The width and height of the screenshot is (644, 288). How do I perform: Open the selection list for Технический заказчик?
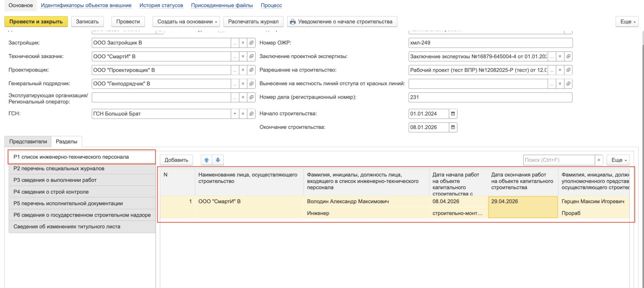[x=235, y=56]
